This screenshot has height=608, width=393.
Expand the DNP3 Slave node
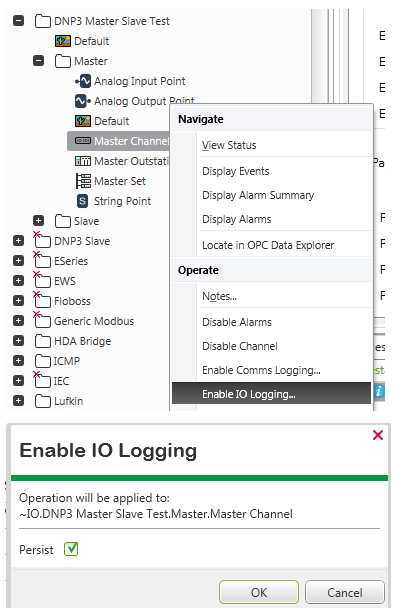tap(18, 241)
